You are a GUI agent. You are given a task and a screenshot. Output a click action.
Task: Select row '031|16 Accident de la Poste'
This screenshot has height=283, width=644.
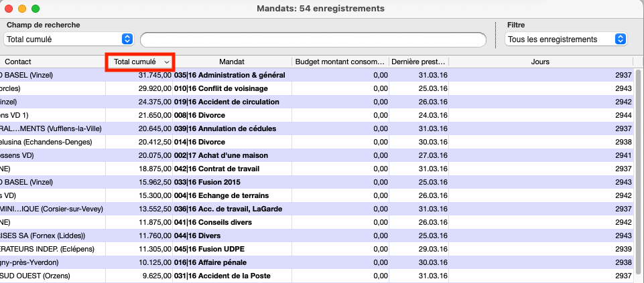coord(317,276)
